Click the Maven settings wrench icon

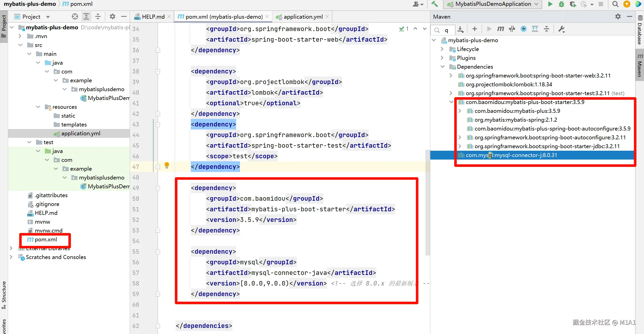(561, 29)
